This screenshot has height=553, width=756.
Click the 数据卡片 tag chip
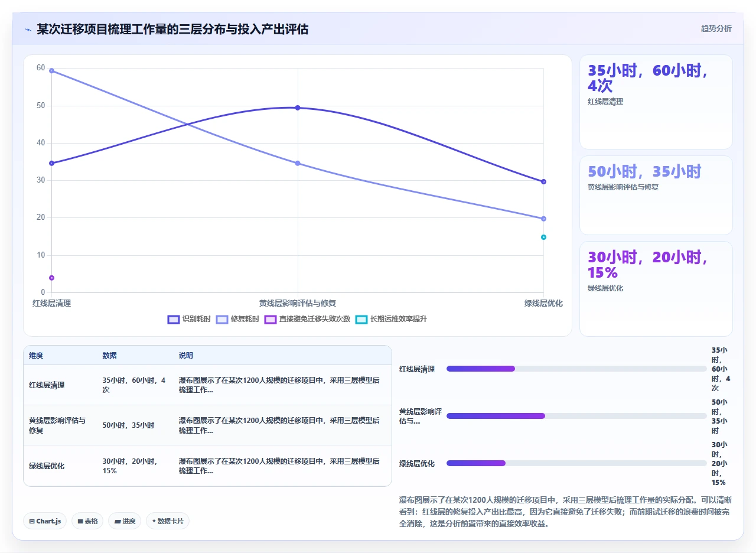167,521
